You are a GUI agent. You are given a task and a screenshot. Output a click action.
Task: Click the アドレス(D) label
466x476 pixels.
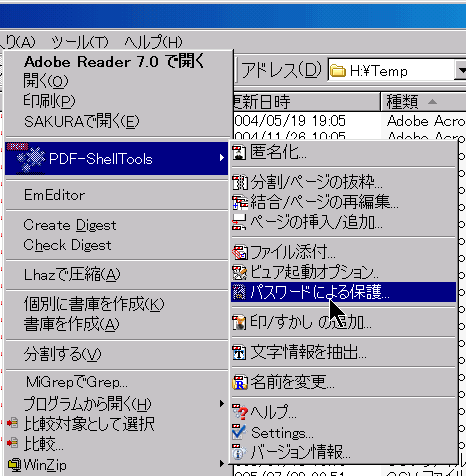pos(281,70)
